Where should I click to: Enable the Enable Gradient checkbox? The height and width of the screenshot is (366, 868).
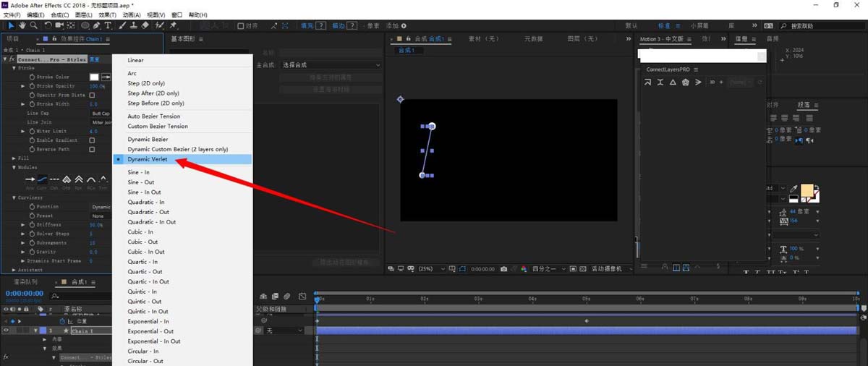click(x=92, y=140)
